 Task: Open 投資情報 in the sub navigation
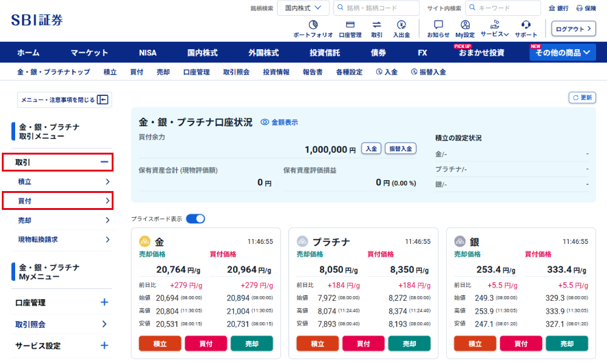pyautogui.click(x=276, y=72)
